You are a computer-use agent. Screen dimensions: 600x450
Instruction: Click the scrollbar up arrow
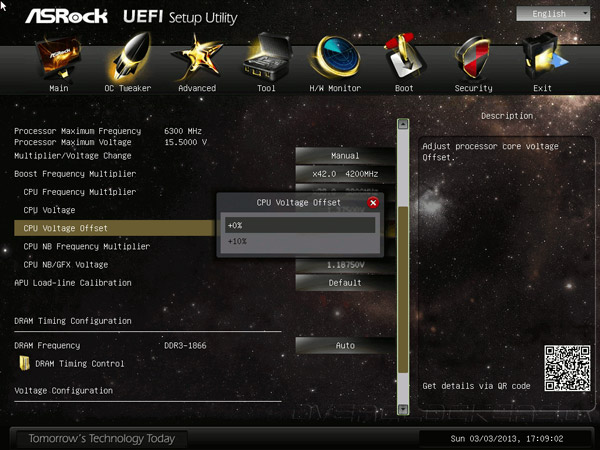point(403,124)
